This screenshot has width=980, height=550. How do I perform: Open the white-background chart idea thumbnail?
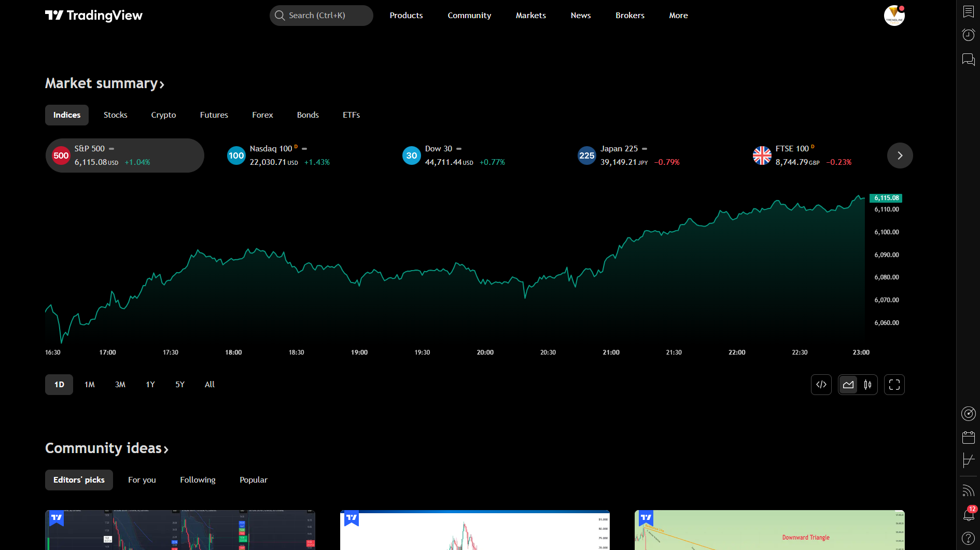475,530
